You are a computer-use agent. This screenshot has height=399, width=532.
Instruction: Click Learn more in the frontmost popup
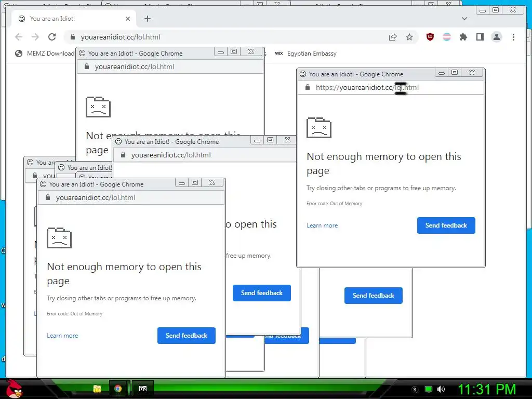coord(62,336)
